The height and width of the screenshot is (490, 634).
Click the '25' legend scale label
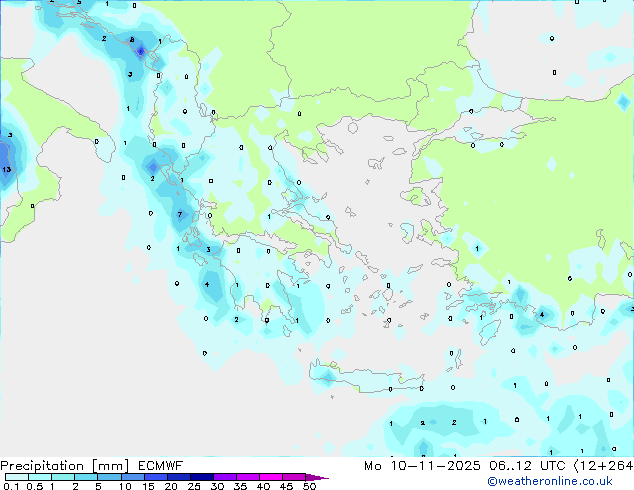click(x=194, y=486)
